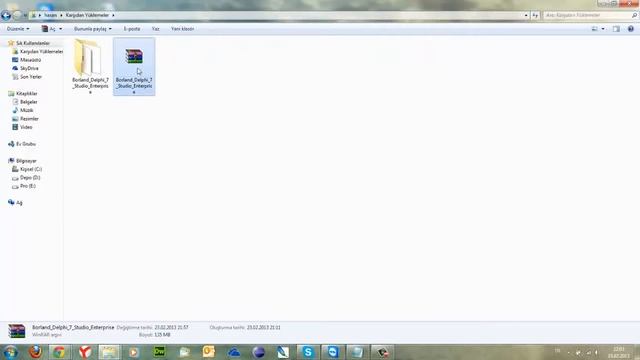Open the dark sphere icon on the taskbar
The width and height of the screenshot is (640, 360).
(x=259, y=352)
